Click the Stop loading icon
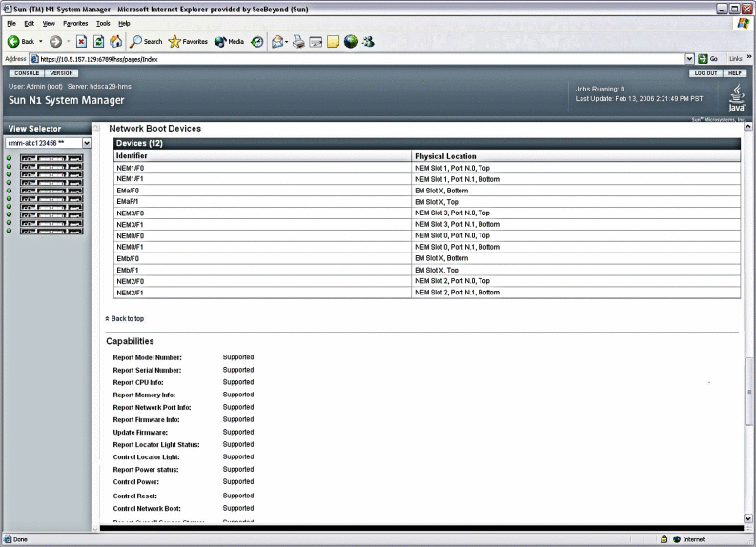The width and height of the screenshot is (756, 547). [x=81, y=42]
